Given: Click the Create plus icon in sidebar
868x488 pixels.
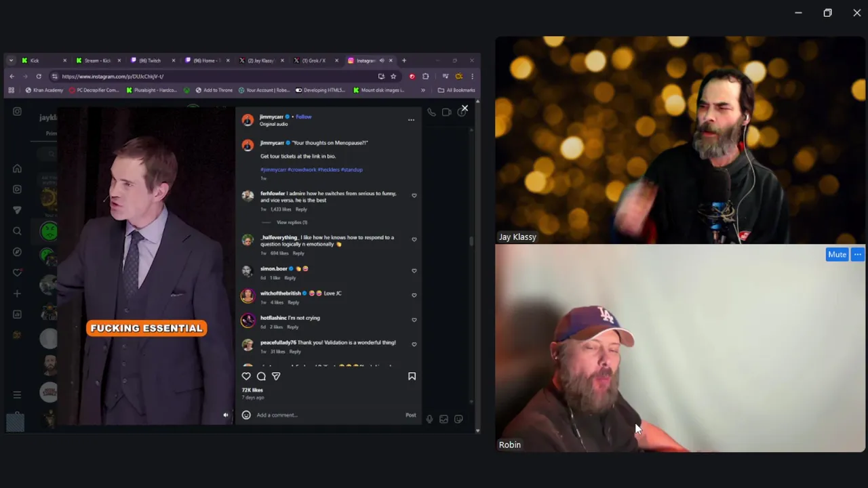Looking at the screenshot, I should pyautogui.click(x=17, y=293).
